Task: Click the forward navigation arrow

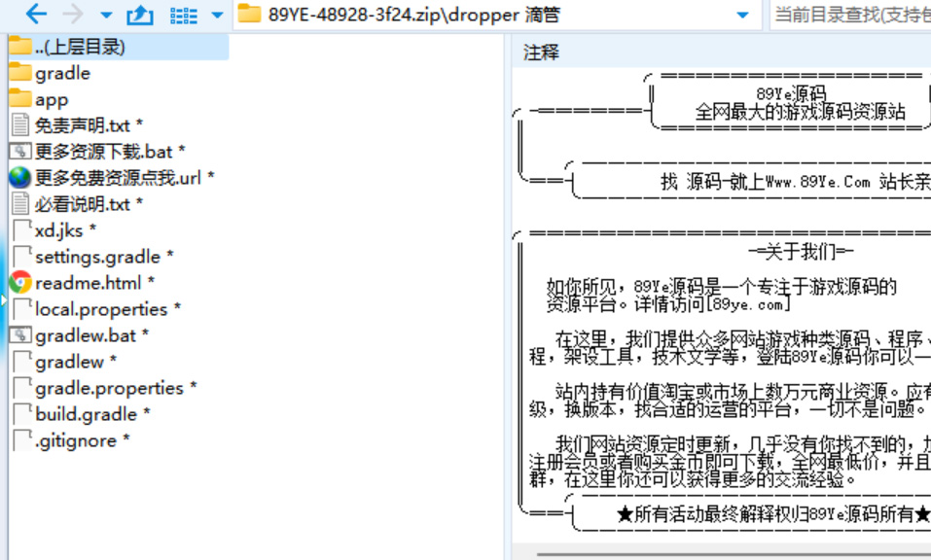Action: pos(72,15)
